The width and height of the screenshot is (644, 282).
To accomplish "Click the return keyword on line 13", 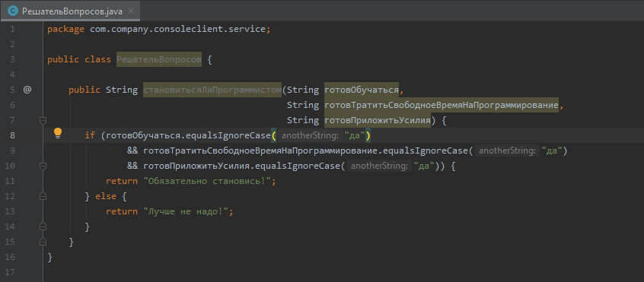I will 122,212.
